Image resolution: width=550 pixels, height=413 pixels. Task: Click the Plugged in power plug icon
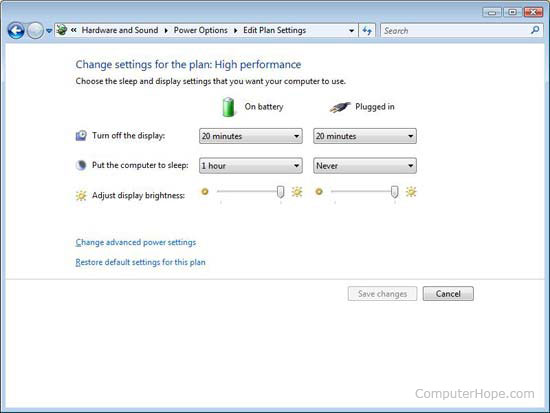[340, 107]
